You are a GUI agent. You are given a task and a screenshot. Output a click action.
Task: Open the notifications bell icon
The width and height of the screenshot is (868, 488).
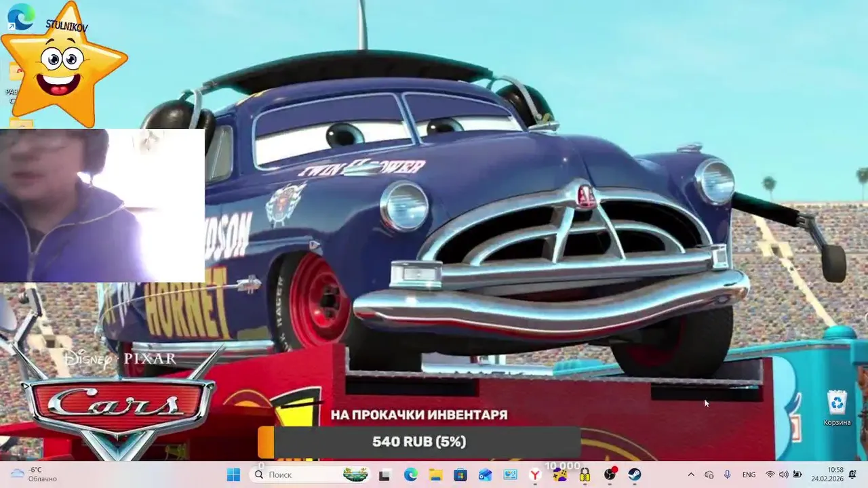click(852, 475)
